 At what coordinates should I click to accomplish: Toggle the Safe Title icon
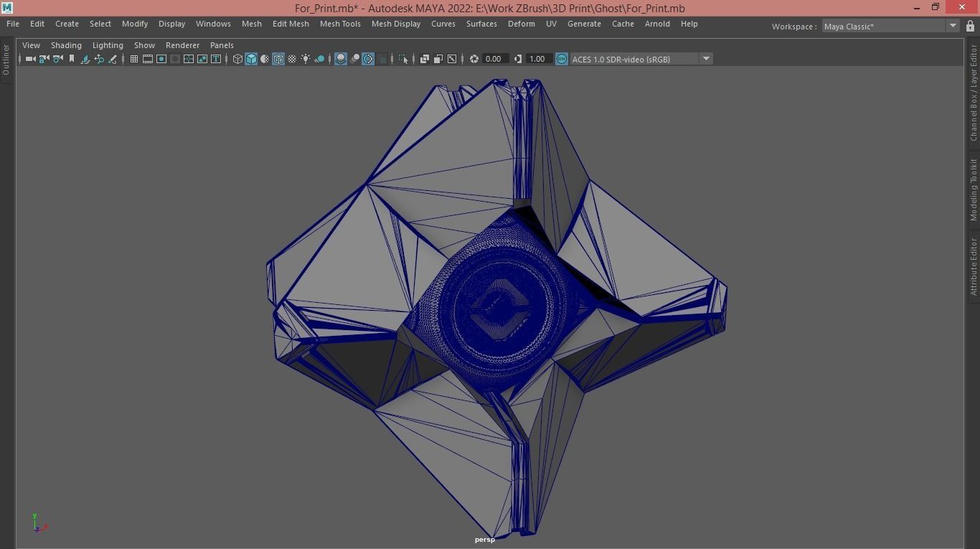pyautogui.click(x=216, y=59)
